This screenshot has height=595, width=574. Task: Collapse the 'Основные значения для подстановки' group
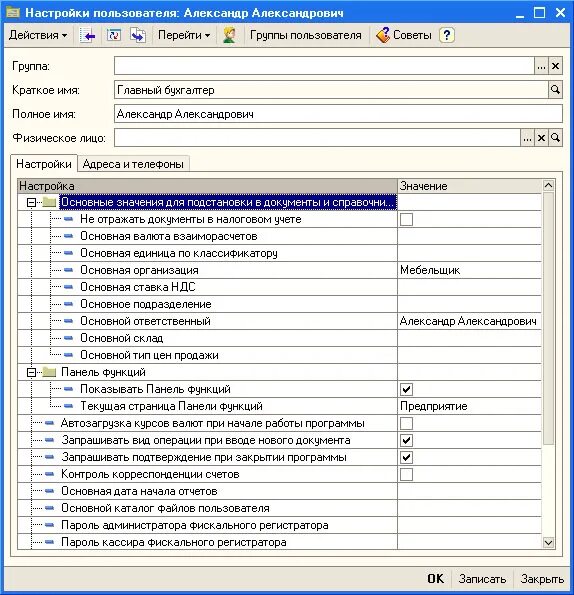(31, 202)
